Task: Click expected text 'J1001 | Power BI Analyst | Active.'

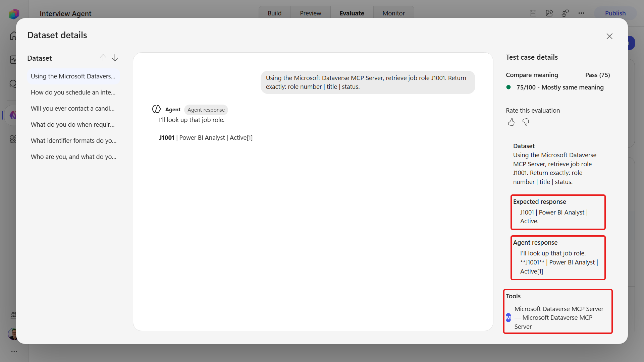Action: (554, 217)
